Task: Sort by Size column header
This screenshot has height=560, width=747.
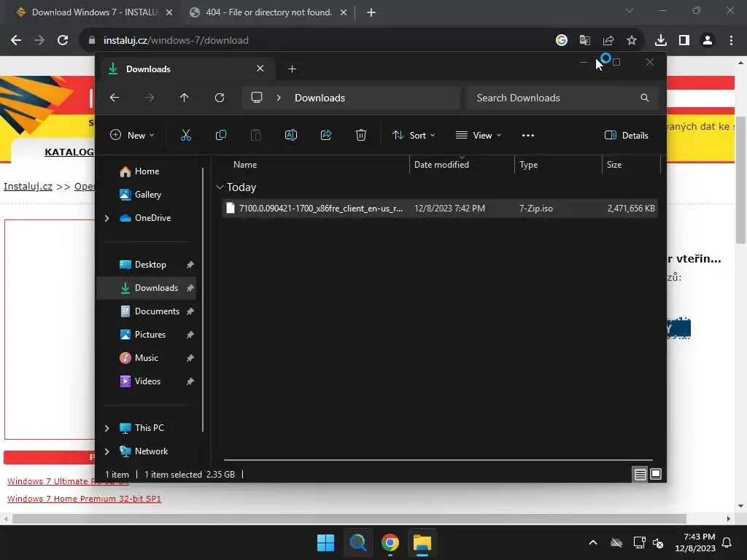Action: point(631,165)
